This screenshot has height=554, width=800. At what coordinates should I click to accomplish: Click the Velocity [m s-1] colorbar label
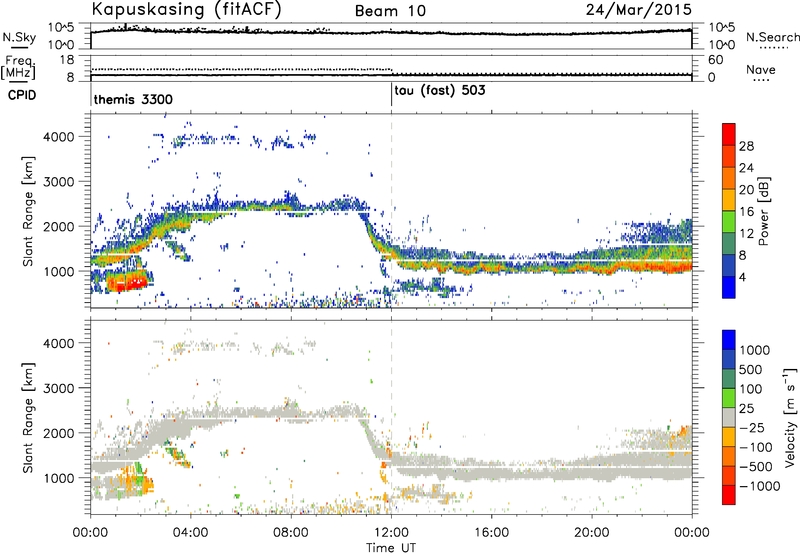790,416
